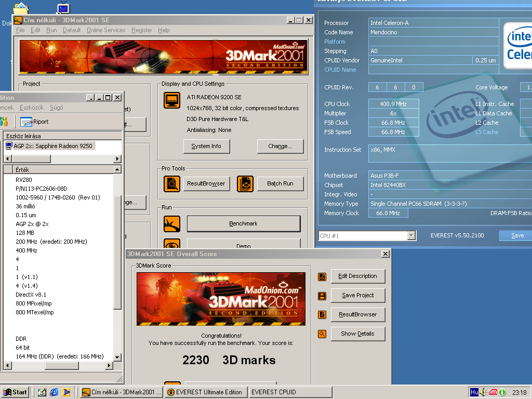Open the Help menu in 3DMark2001 SE
532x399 pixels.
point(164,30)
